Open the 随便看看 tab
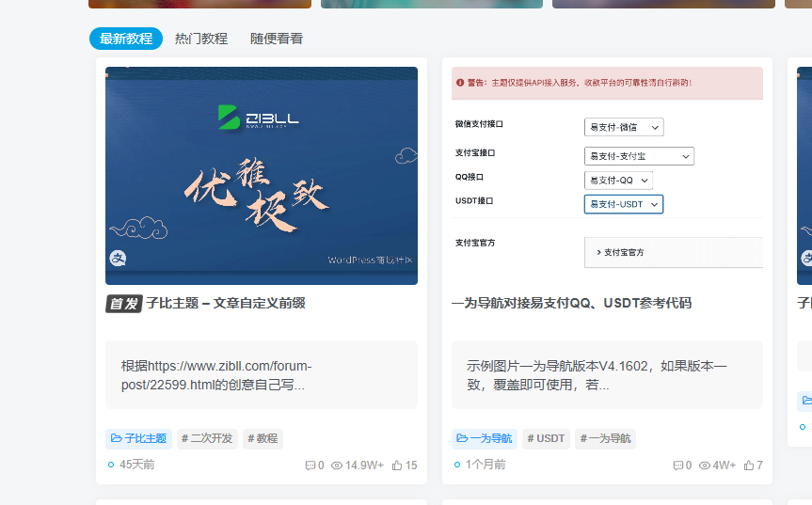Screen dimensions: 812x505 pyautogui.click(x=277, y=39)
